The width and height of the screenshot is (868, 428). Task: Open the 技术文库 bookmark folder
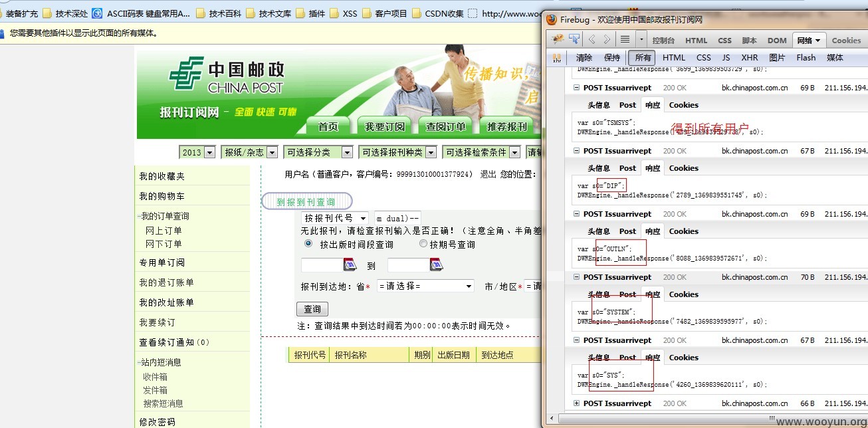pyautogui.click(x=269, y=13)
